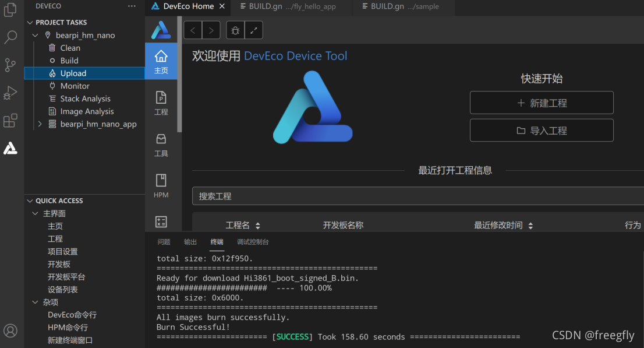The width and height of the screenshot is (644, 348).
Task: Run Stack Analysis task
Action: tap(84, 99)
